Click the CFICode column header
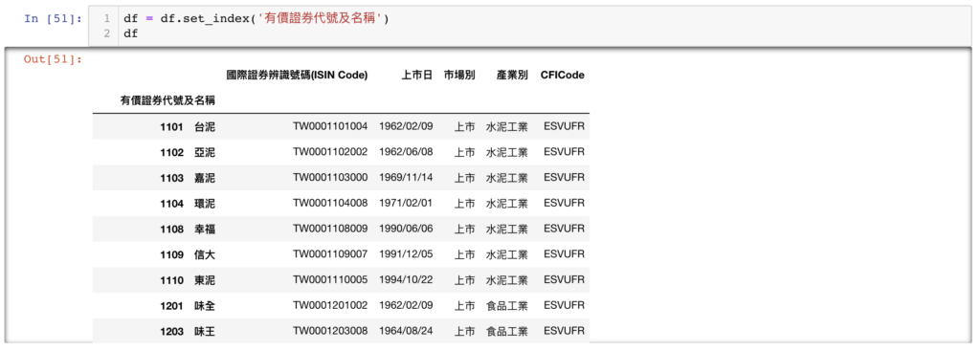This screenshot has height=351, width=980. click(x=563, y=75)
